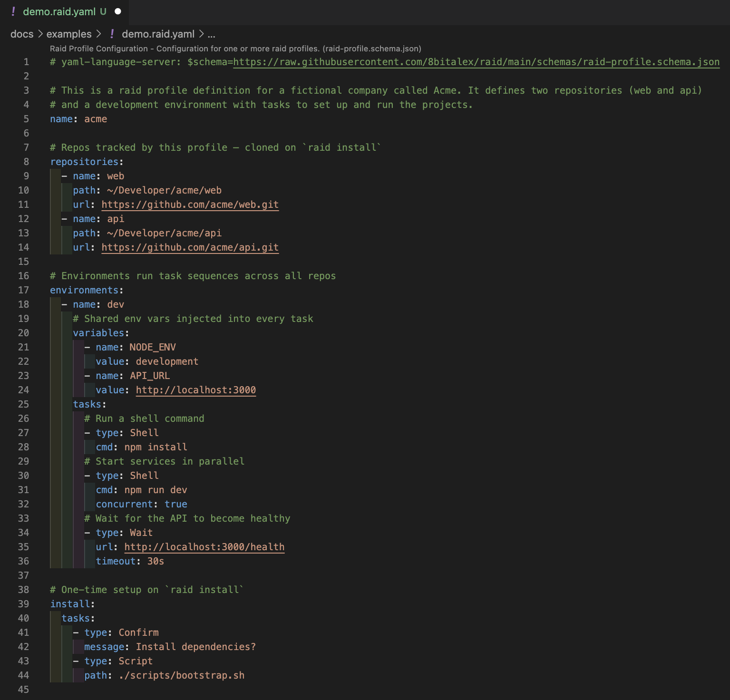
Task: Click comment '# One-time setup on raid install'
Action: (x=147, y=590)
